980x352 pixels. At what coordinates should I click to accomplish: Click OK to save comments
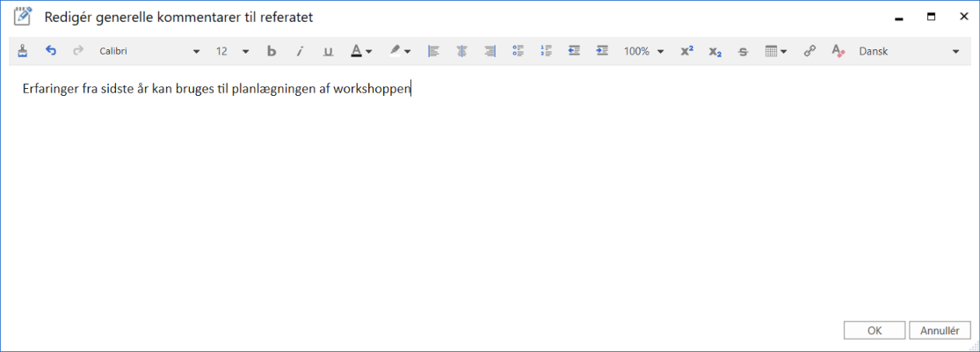874,331
